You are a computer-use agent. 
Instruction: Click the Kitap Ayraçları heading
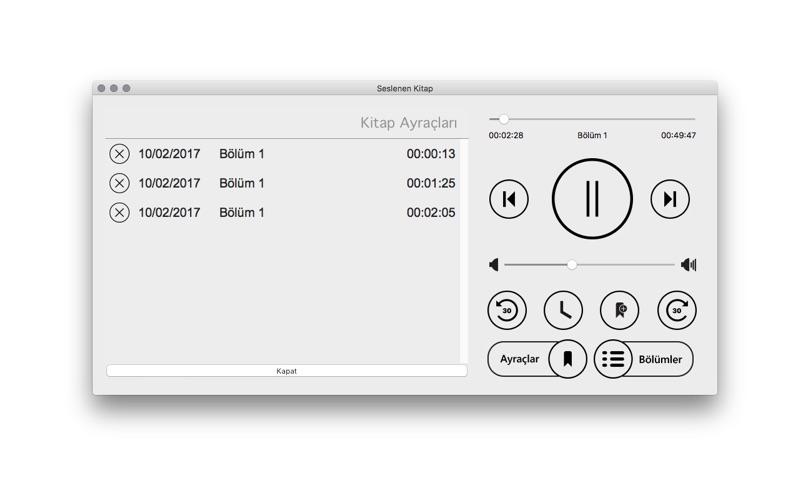click(x=409, y=123)
